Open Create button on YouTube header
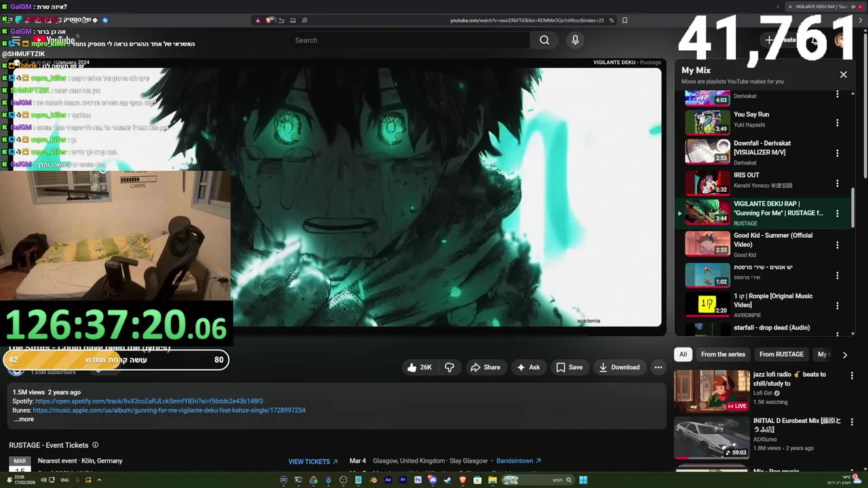 click(781, 40)
